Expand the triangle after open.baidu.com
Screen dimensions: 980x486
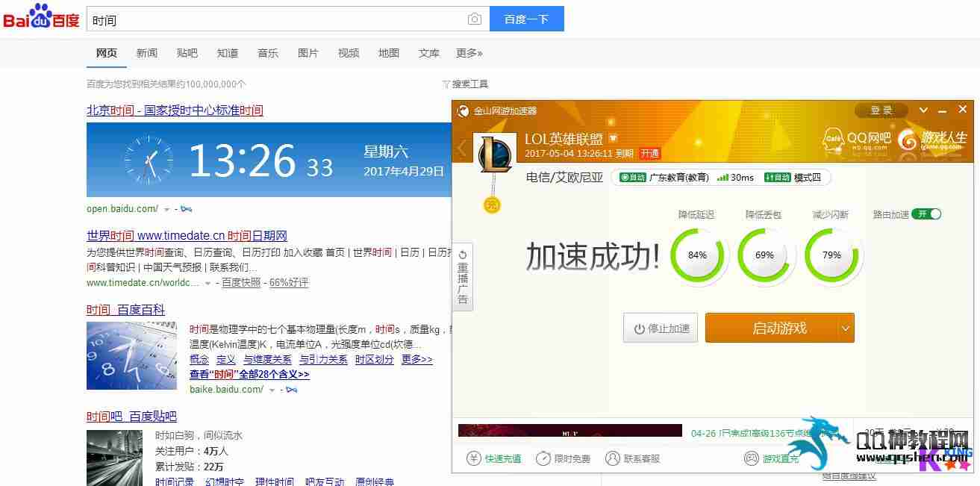pos(166,209)
